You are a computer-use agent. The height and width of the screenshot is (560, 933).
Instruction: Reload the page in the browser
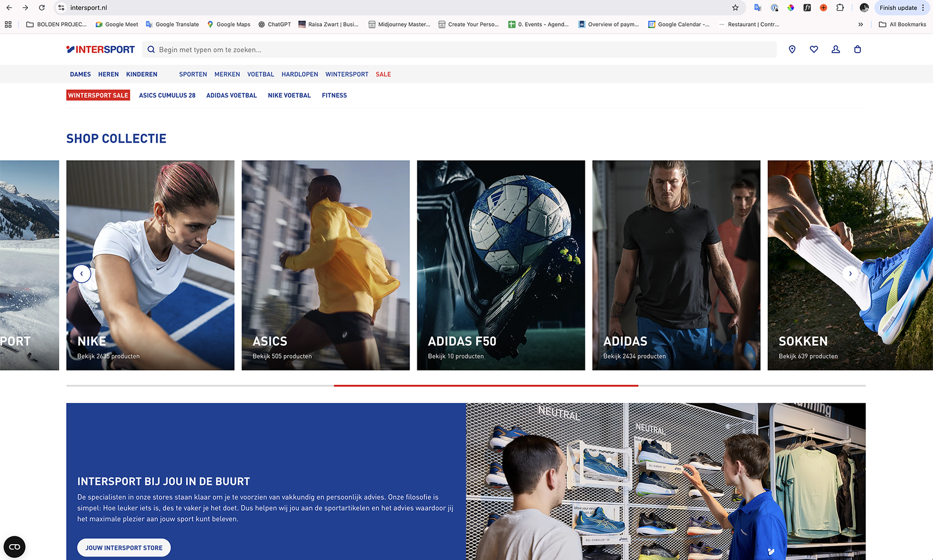(x=42, y=7)
